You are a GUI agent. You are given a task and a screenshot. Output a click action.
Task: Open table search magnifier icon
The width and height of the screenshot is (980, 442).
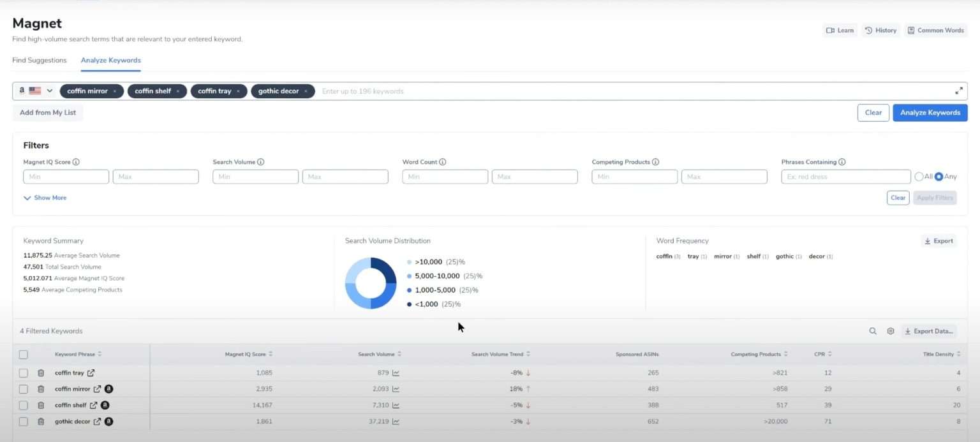point(873,331)
